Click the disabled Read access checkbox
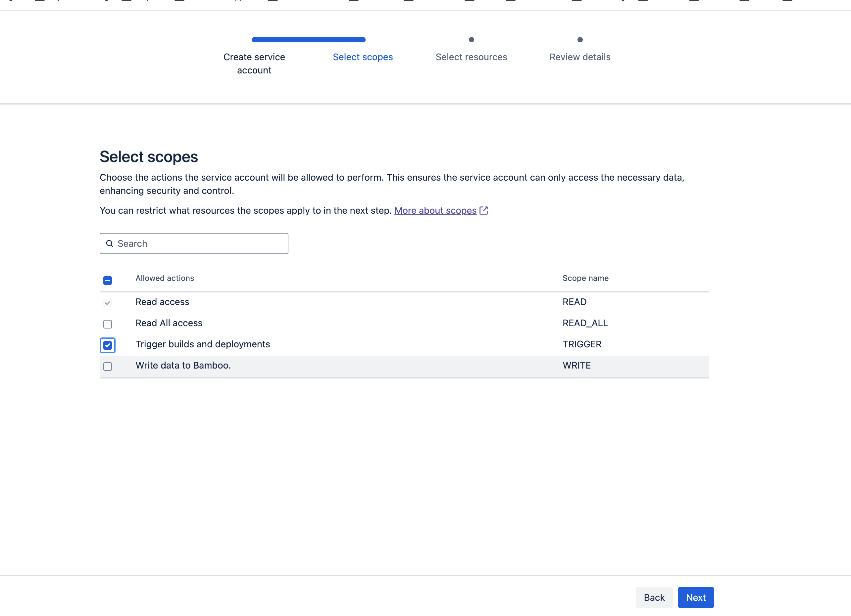 (x=107, y=303)
